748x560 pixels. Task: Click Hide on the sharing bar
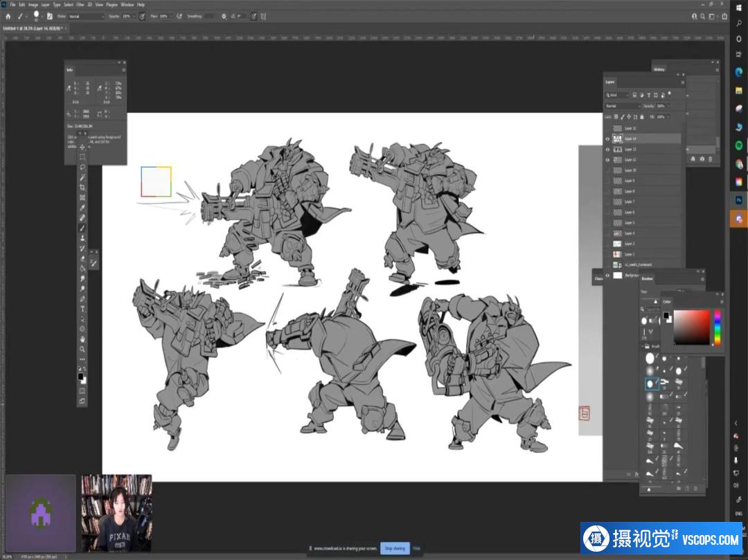pos(416,548)
